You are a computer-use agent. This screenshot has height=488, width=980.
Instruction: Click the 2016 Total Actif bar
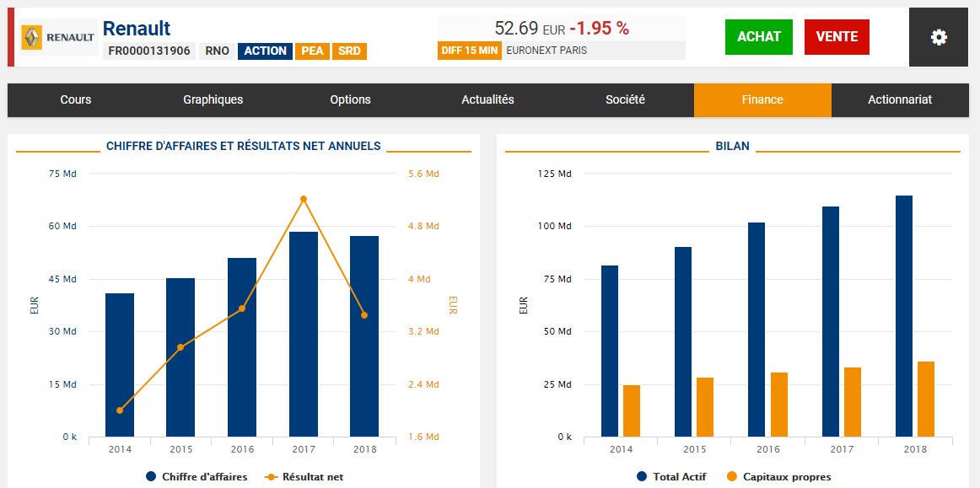757,330
